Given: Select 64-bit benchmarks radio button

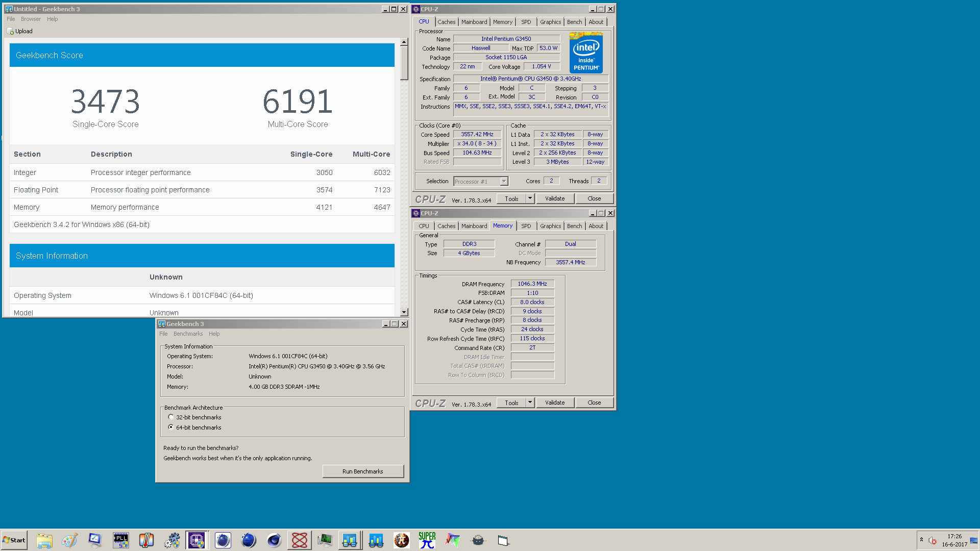Looking at the screenshot, I should 171,428.
